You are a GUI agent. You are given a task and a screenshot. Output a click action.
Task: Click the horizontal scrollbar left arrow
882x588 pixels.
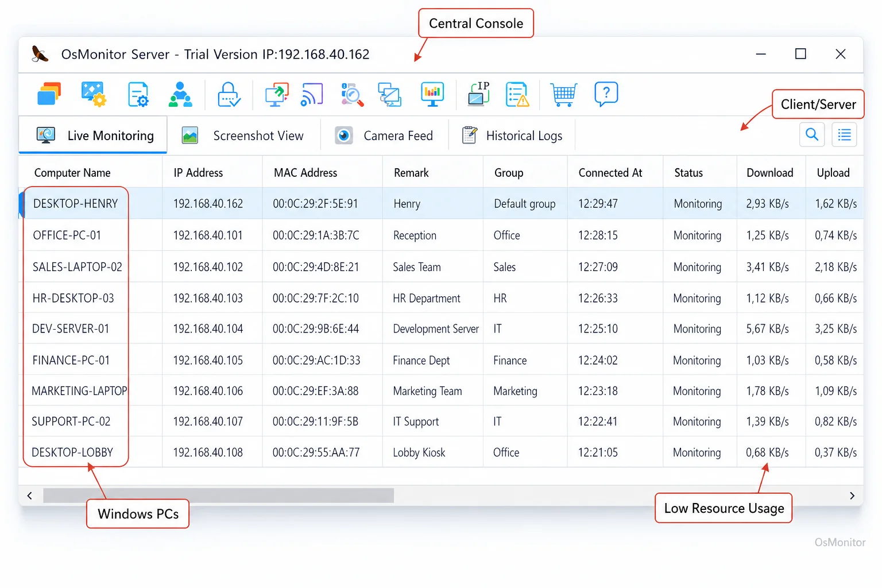30,496
